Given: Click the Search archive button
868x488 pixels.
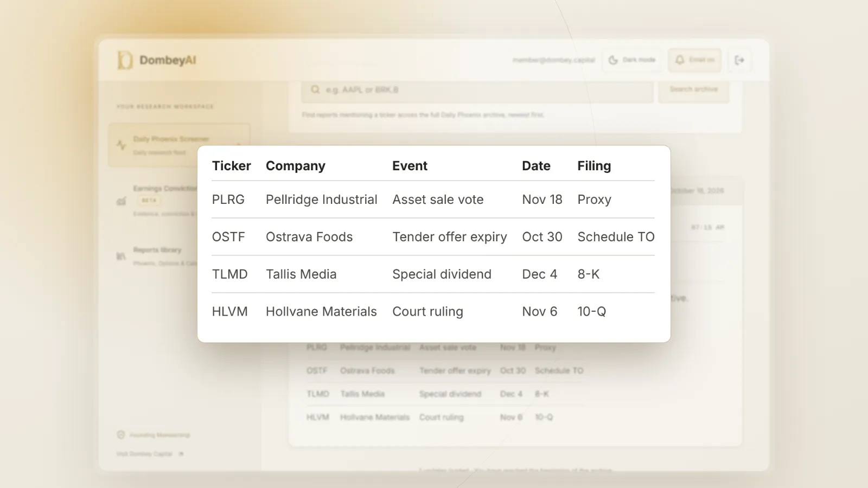Looking at the screenshot, I should (693, 89).
